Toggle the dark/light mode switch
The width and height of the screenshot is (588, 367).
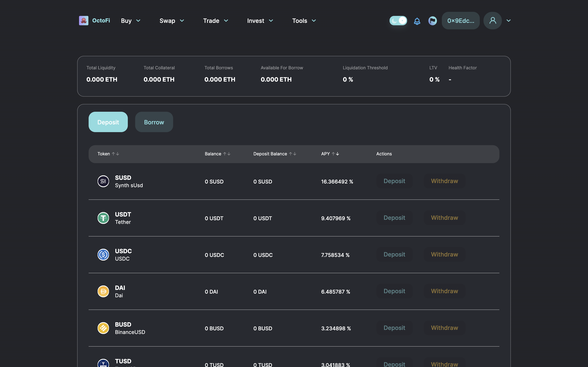pos(398,21)
